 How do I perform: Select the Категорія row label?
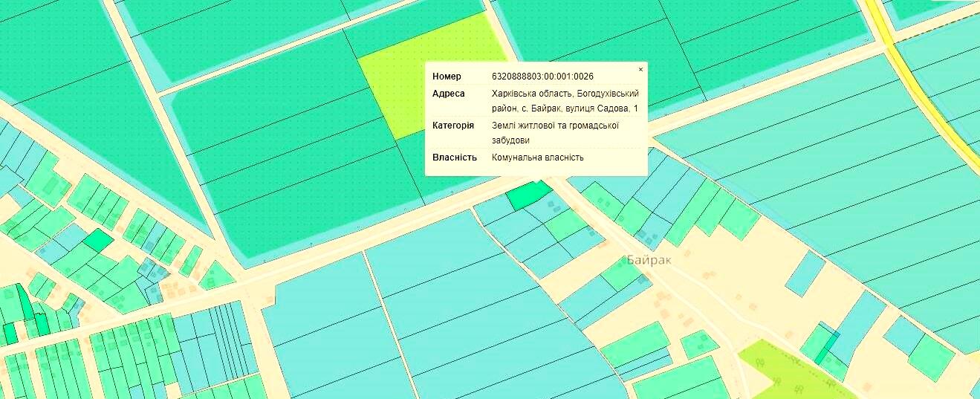(452, 126)
